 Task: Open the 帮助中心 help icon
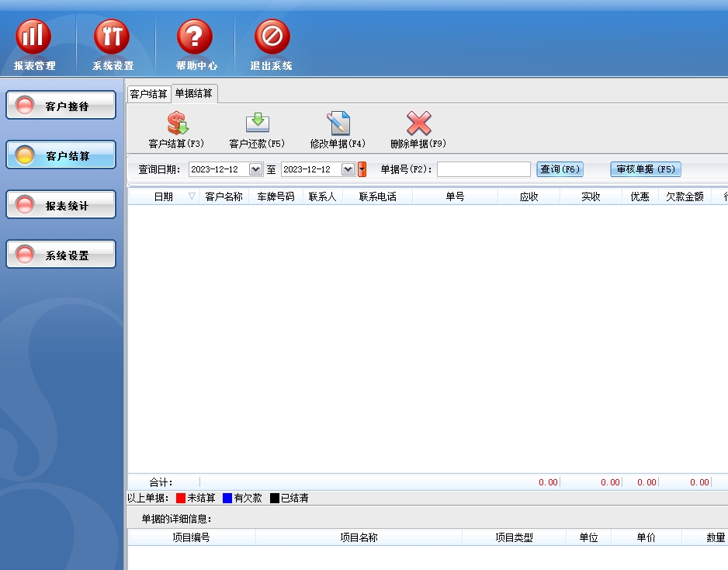pyautogui.click(x=195, y=37)
